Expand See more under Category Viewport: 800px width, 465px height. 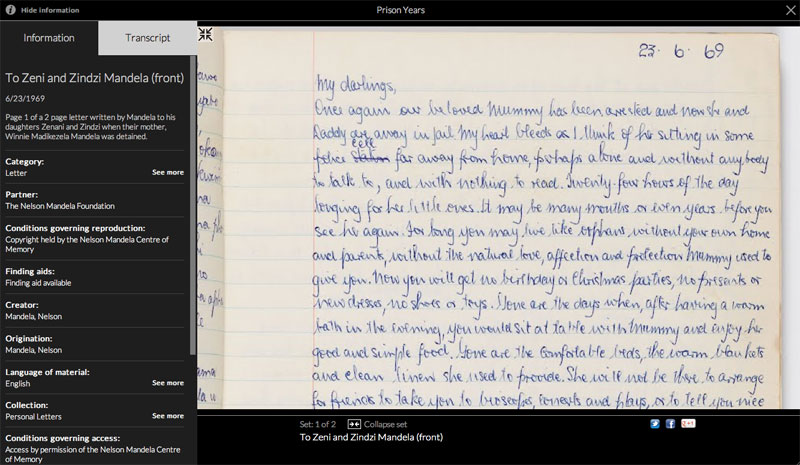point(168,173)
